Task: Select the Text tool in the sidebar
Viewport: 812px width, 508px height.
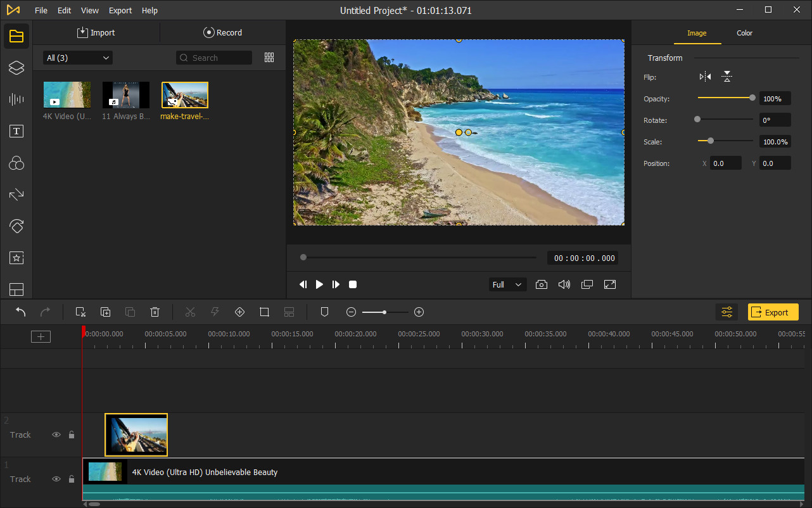Action: pyautogui.click(x=16, y=131)
